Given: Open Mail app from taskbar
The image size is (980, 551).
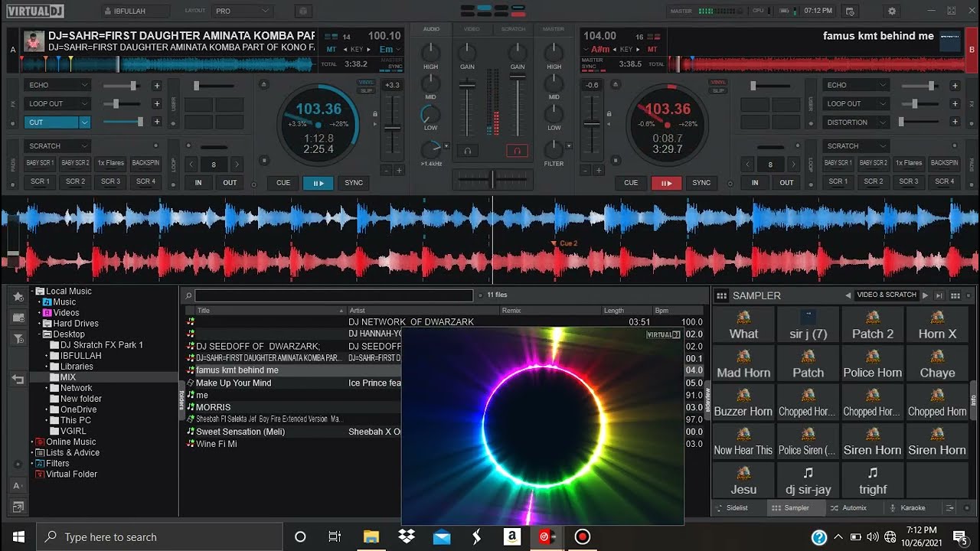Looking at the screenshot, I should [442, 536].
